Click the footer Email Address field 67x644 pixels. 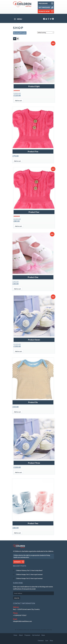click(33, 593)
